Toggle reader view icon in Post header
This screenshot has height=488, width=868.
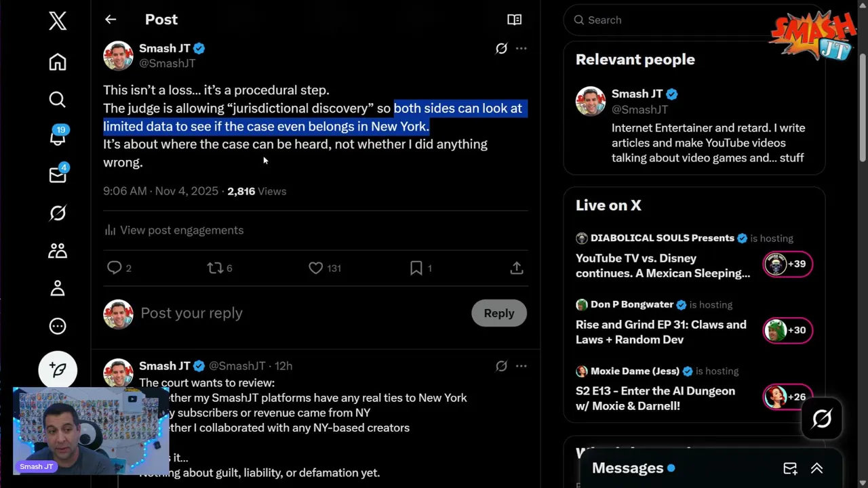coord(514,20)
